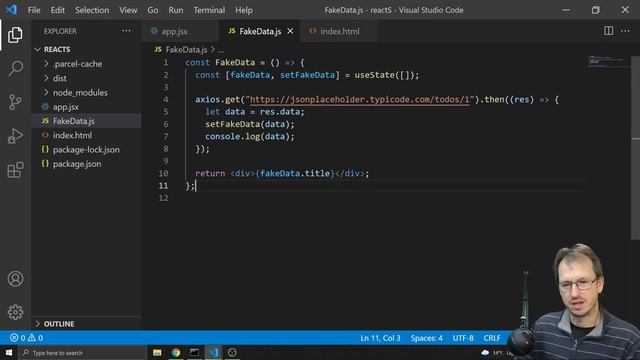Open the Manage gear icon

pos(15,312)
